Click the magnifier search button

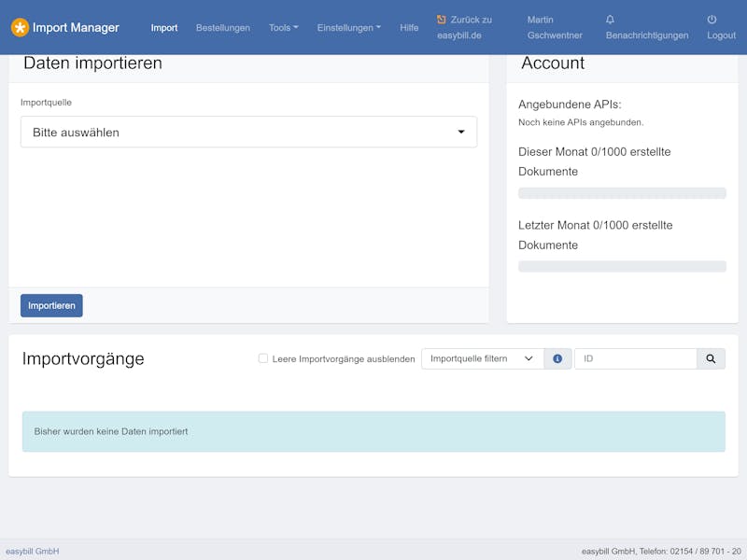pos(711,358)
